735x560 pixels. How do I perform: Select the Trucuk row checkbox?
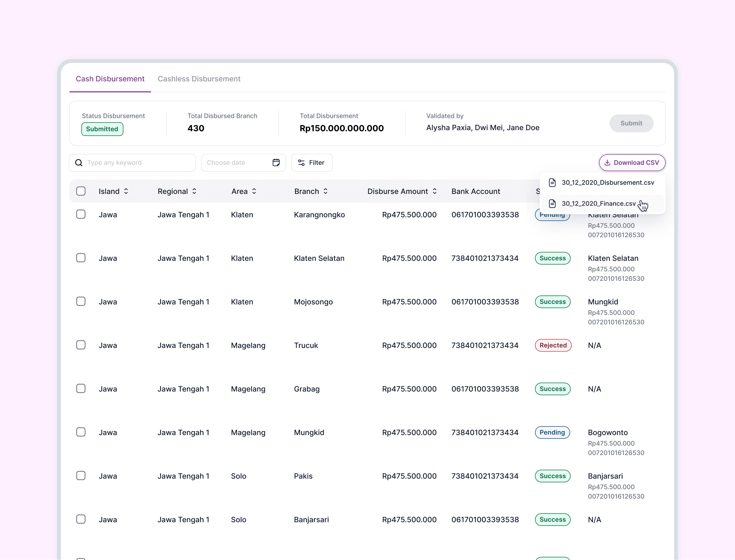coord(81,345)
